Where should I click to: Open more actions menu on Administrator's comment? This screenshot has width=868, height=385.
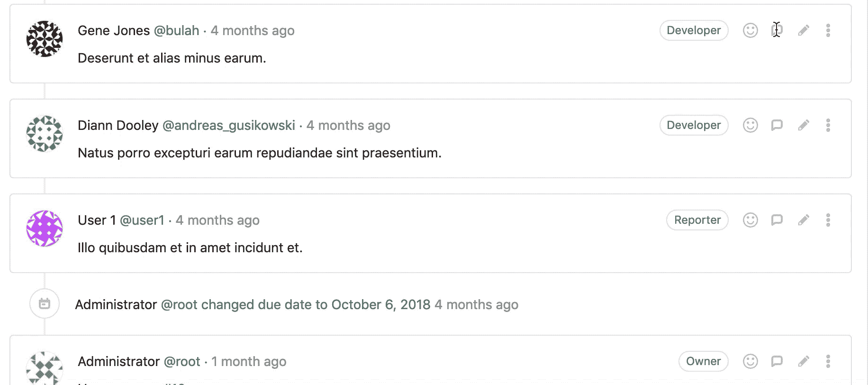[828, 361]
